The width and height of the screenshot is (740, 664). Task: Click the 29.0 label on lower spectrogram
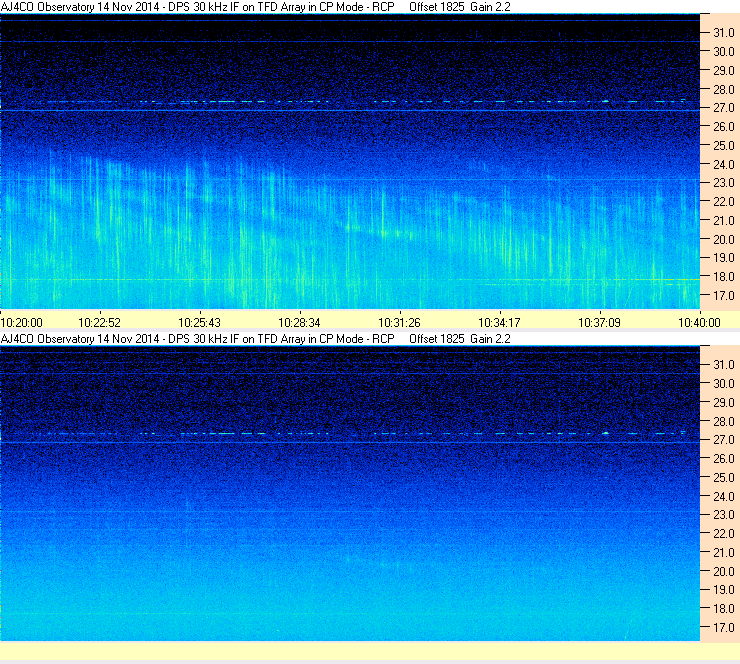(723, 403)
